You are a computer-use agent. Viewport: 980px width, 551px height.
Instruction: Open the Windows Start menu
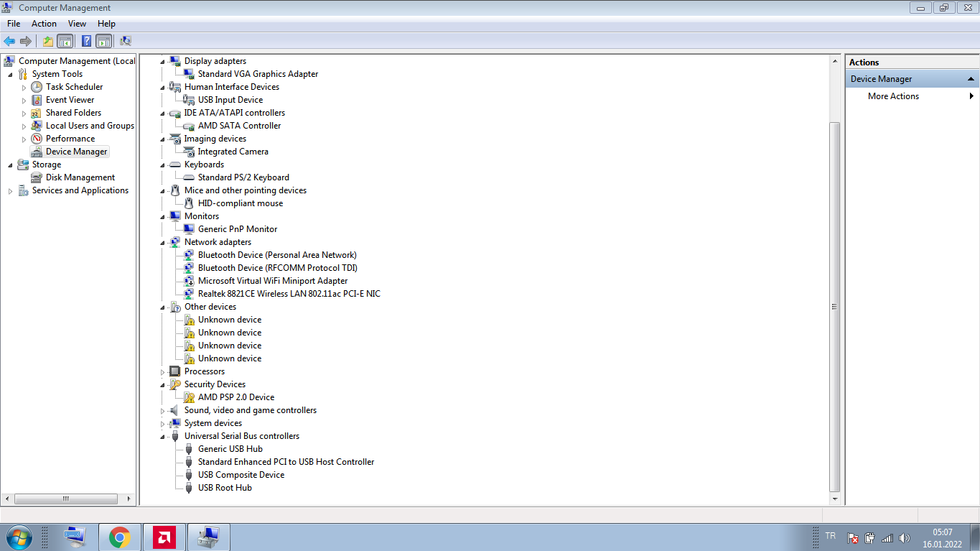coord(19,537)
